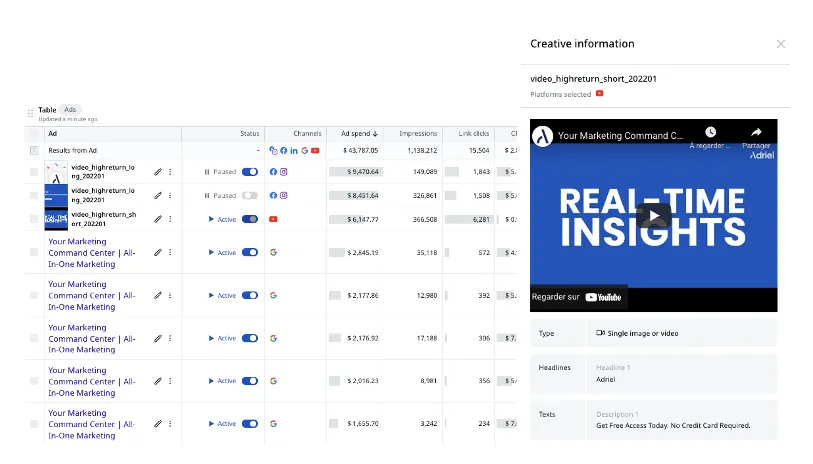Click pencil icon on the $2,176.92 ad row
Viewport: 813px width, 464px height.
pos(158,339)
